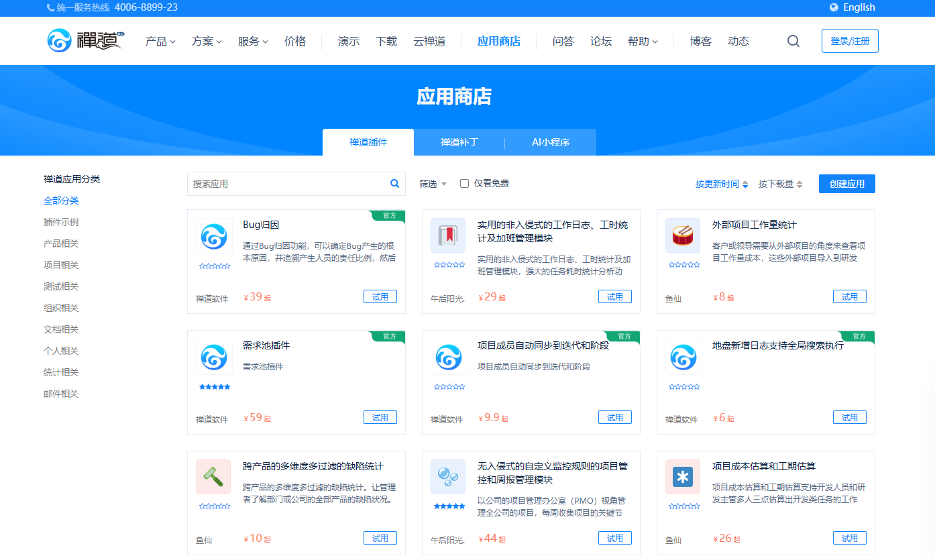Select 测试相关 category
This screenshot has height=560, width=935.
[61, 286]
